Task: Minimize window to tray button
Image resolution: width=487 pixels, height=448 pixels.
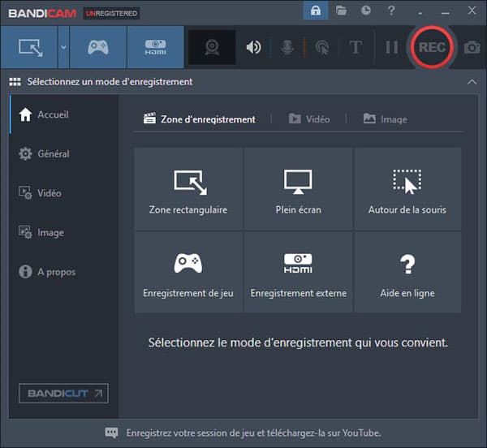Action: pyautogui.click(x=420, y=12)
